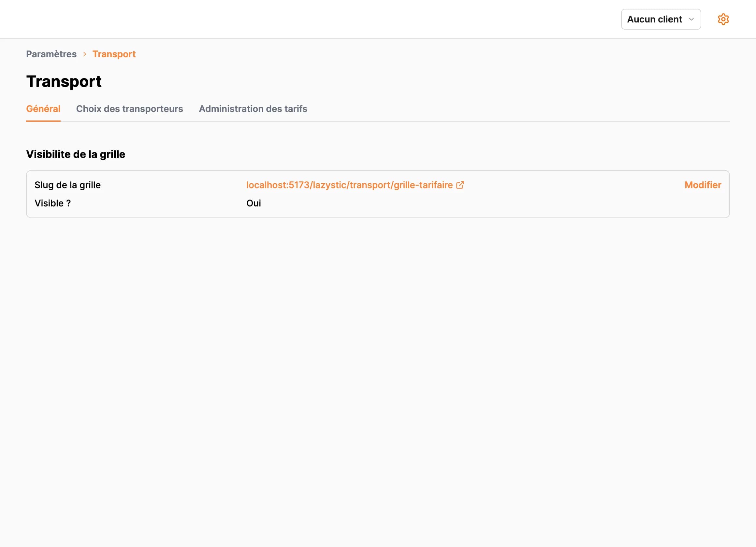The height and width of the screenshot is (547, 756).
Task: Click the blank header area left of the client selector
Action: click(x=300, y=19)
